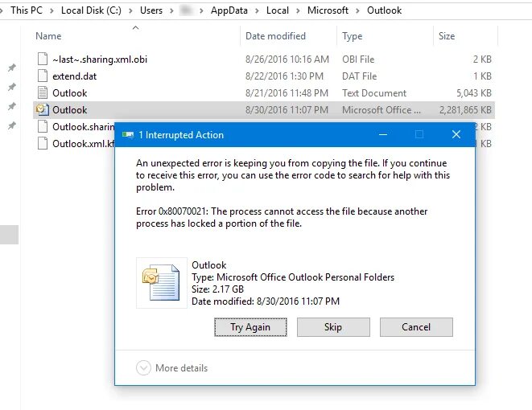Click '5,043 KB' size cell
The image size is (532, 410).
pyautogui.click(x=474, y=92)
